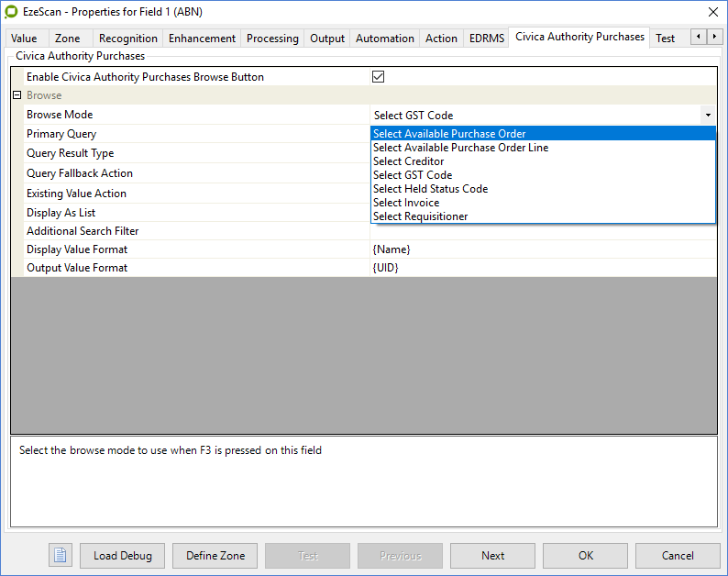This screenshot has width=728, height=576.
Task: Confirm with the OK button
Action: pos(585,555)
